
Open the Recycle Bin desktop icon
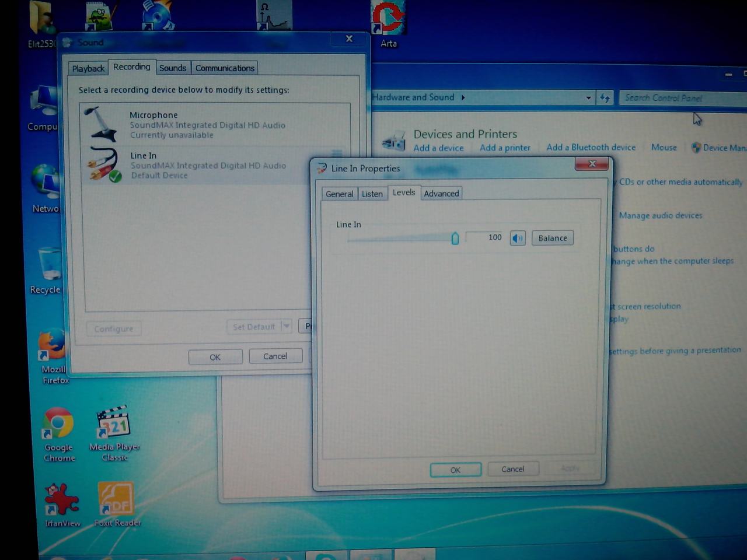pyautogui.click(x=47, y=270)
